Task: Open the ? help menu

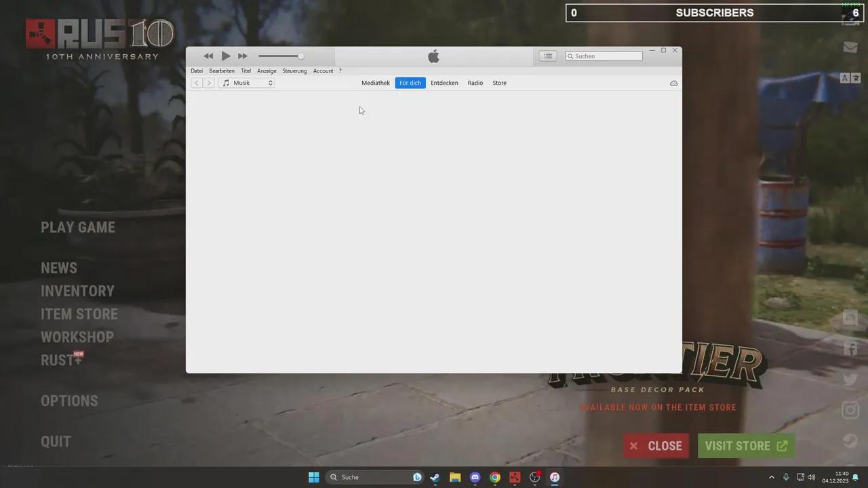Action: coord(340,70)
